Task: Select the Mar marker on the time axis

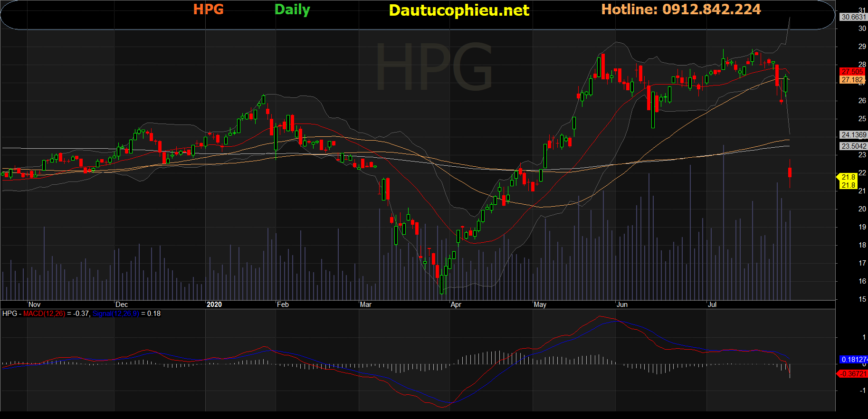Action: (365, 305)
